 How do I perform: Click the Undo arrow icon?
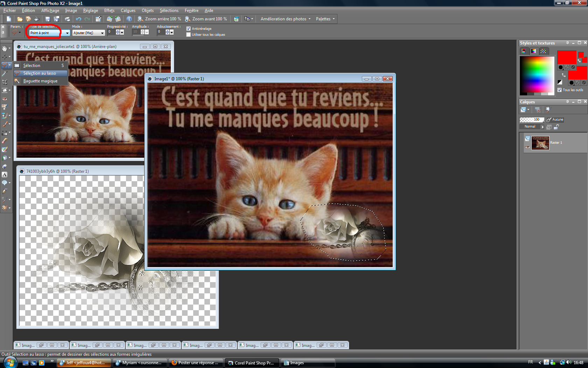(x=78, y=19)
